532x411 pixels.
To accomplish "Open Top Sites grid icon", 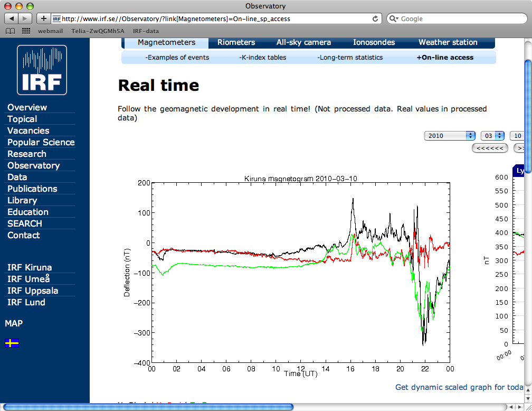I will (26, 31).
